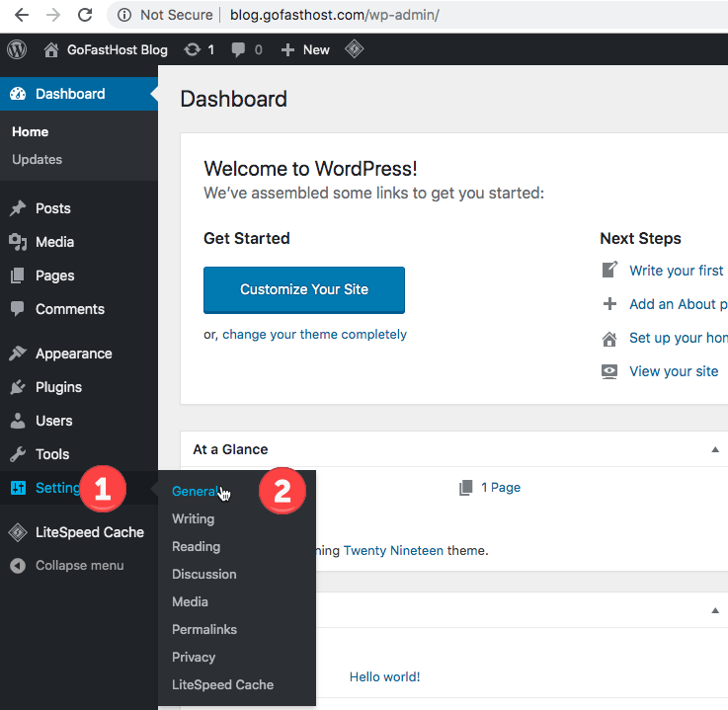Screen dimensions: 728x710
Task: Open the WordPress logo menu
Action: (x=17, y=49)
